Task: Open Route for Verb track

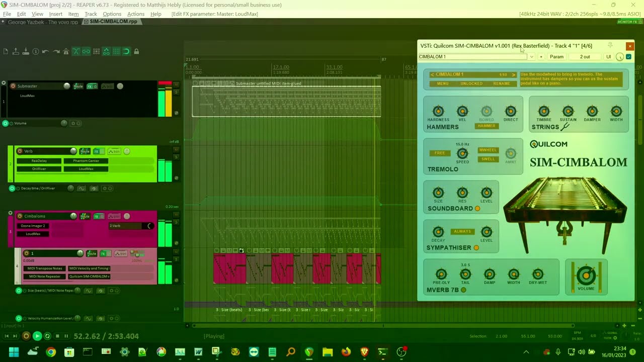Action: tap(85, 151)
